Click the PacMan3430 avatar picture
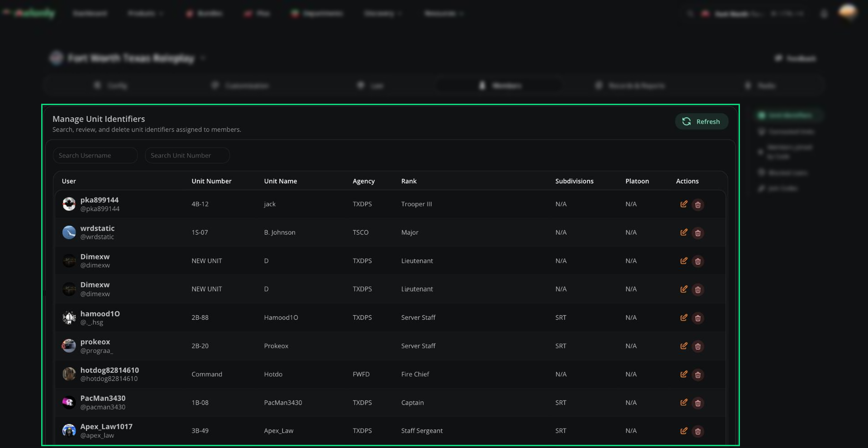868x448 pixels. [69, 402]
